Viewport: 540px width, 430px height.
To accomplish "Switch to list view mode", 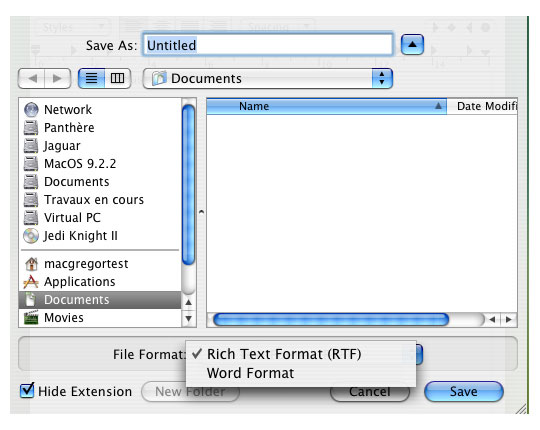I will point(91,78).
